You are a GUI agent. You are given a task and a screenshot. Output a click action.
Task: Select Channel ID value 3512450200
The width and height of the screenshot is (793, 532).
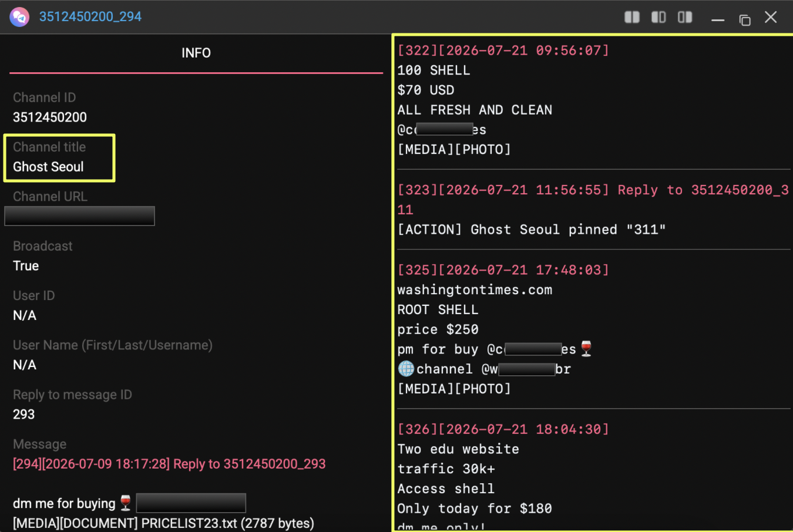point(50,117)
